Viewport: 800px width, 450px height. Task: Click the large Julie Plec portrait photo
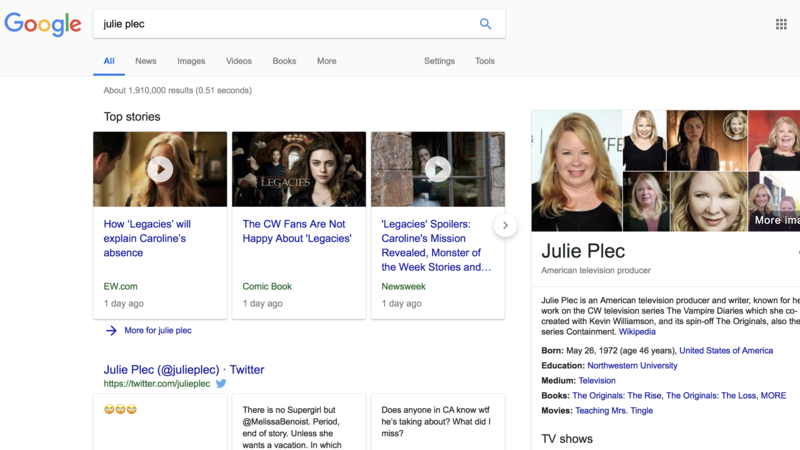tap(576, 170)
